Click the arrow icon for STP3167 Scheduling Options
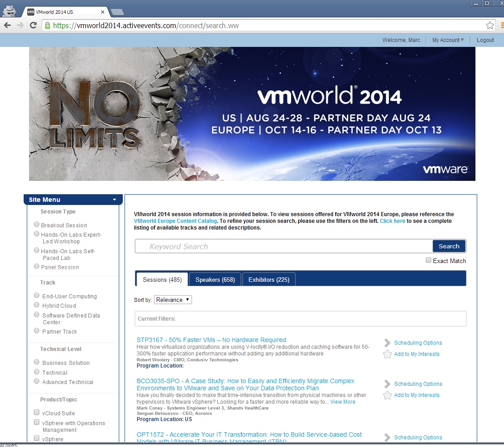Viewport: 504px width, 447px height. click(387, 343)
